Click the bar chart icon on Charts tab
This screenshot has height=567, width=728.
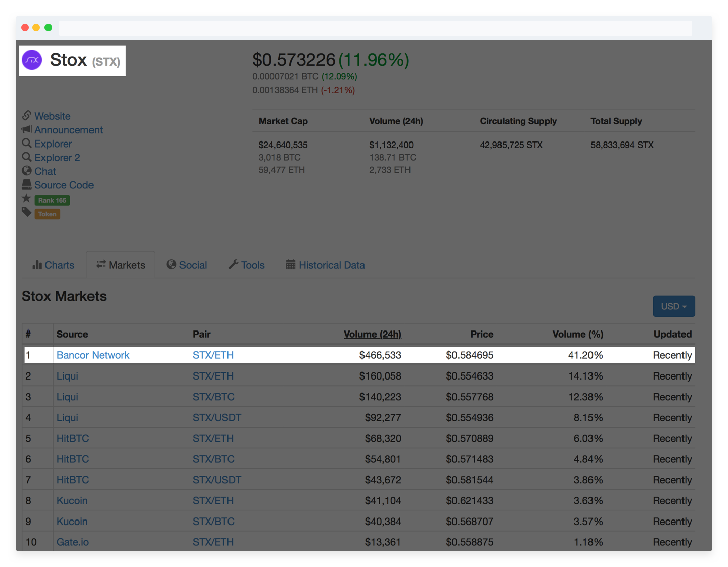click(x=37, y=265)
